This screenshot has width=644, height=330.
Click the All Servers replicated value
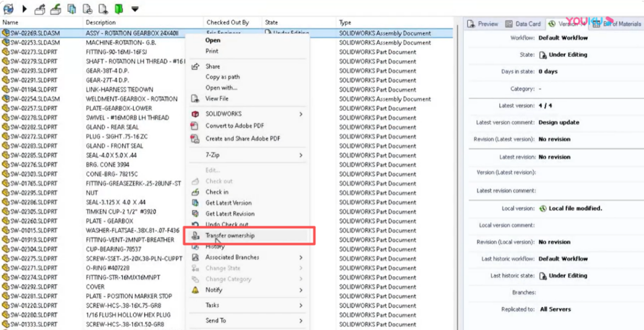click(x=555, y=309)
